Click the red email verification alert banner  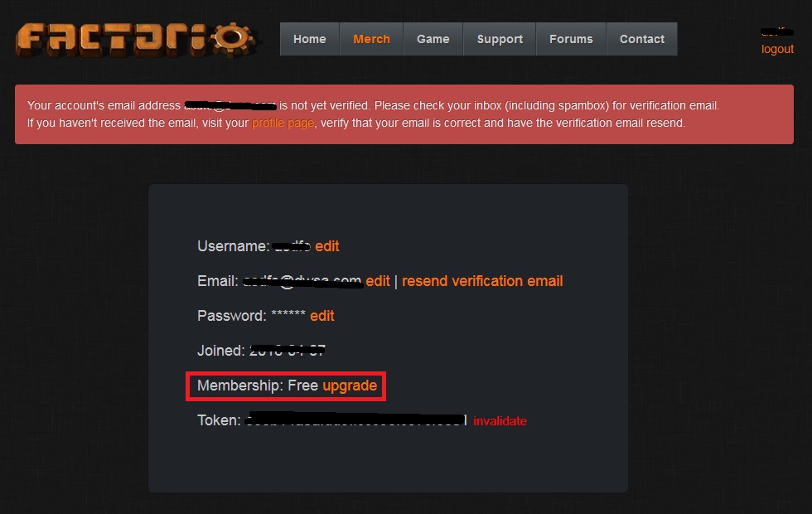click(x=404, y=114)
